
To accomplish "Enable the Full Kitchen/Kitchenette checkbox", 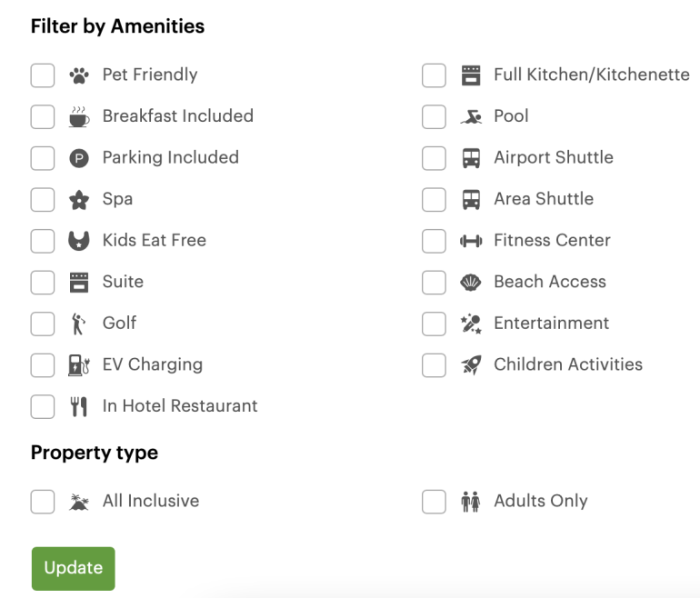I will coord(434,75).
